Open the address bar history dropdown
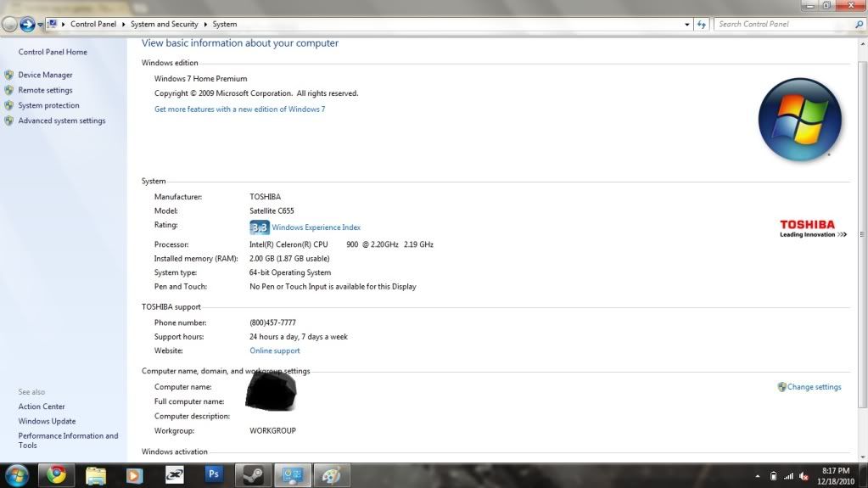The width and height of the screenshot is (868, 488). pos(686,25)
